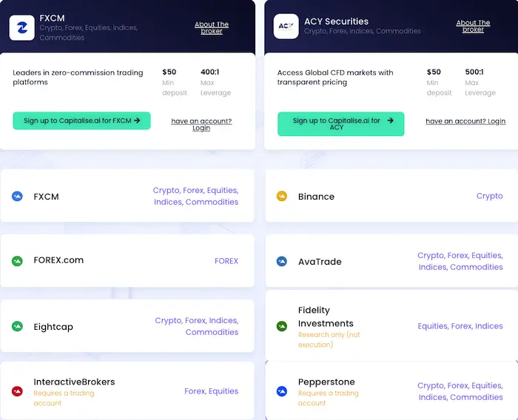Viewport: 518px width, 420px height.
Task: Click the FXCM logo in header card
Action: (x=21, y=28)
